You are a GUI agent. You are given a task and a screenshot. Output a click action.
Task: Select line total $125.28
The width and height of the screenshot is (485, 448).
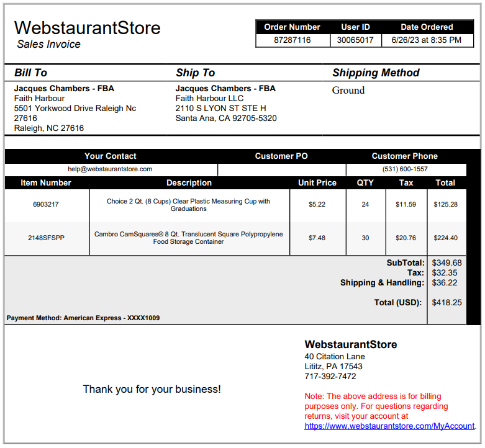pyautogui.click(x=445, y=205)
